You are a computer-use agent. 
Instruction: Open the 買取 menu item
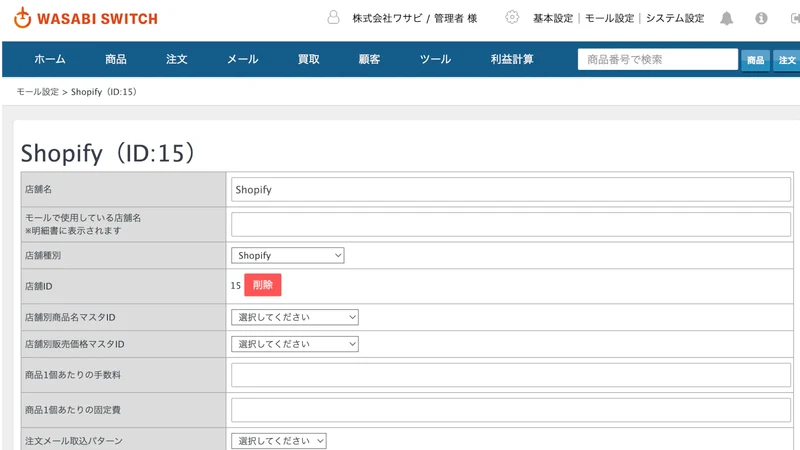pos(309,59)
